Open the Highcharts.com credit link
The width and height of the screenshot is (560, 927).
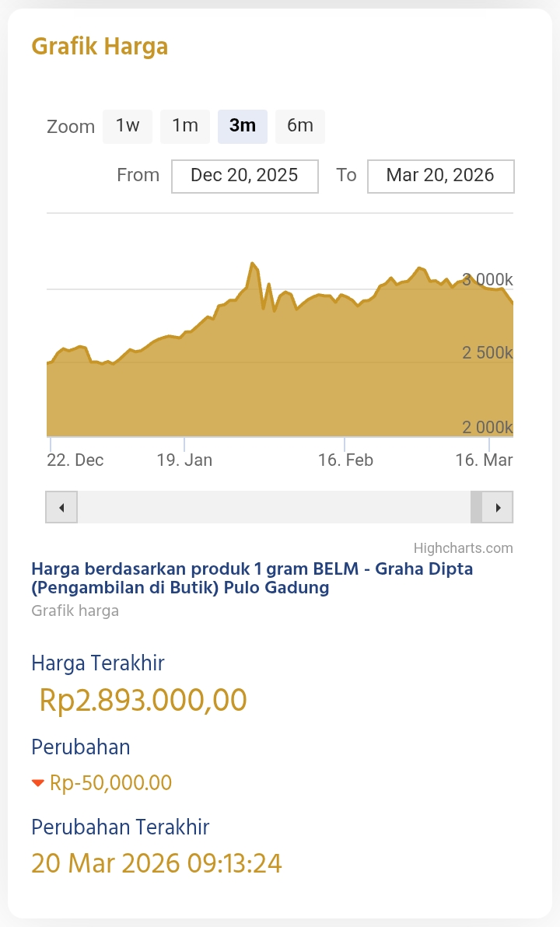463,547
